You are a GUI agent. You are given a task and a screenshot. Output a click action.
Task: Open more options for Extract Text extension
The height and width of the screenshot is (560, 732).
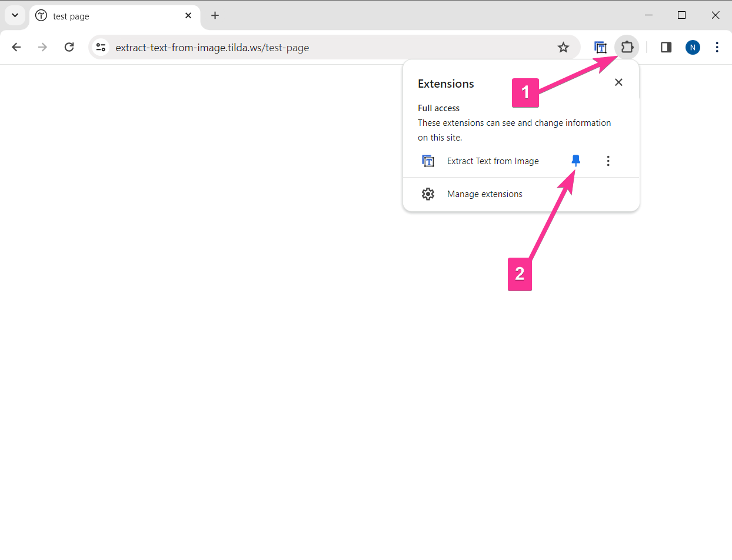pos(608,161)
